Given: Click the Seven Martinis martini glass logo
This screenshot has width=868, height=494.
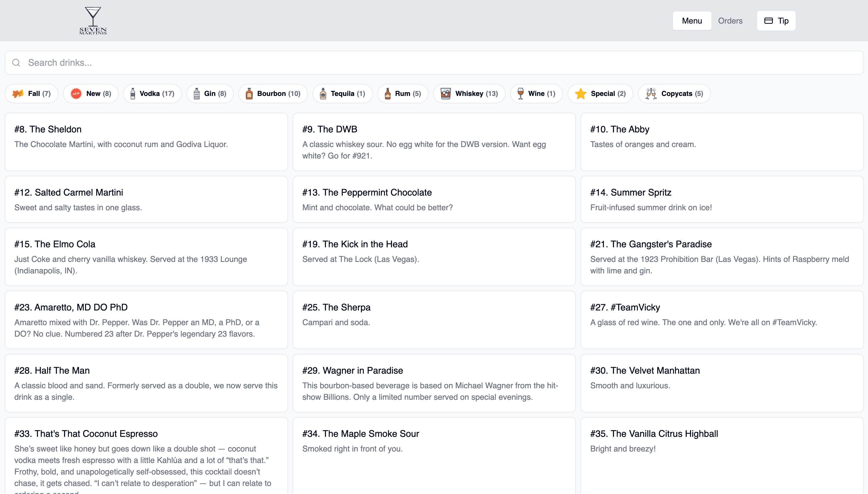Looking at the screenshot, I should [92, 20].
